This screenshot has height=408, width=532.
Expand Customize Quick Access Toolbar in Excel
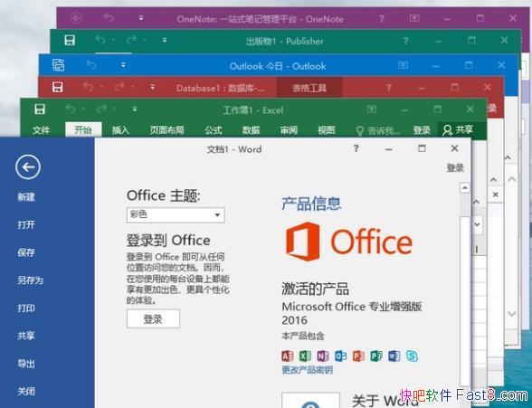pos(135,109)
